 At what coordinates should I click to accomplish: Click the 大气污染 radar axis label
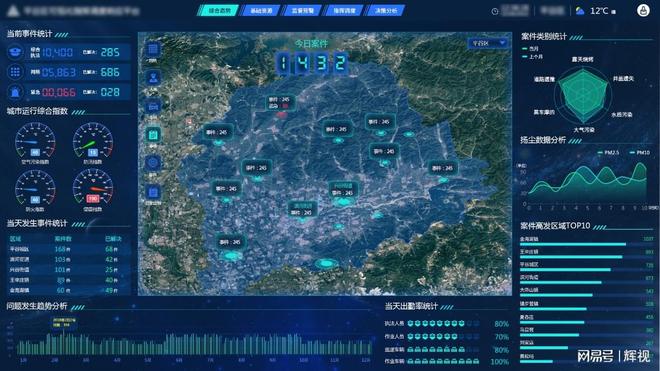[x=583, y=130]
